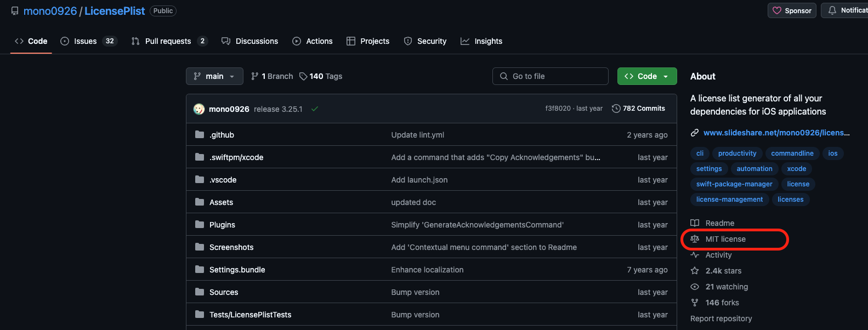Open the LicensePlist repository name link
Viewport: 868px width, 330px height.
(x=115, y=11)
